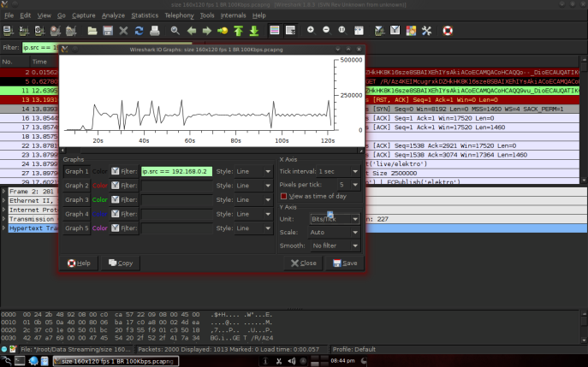This screenshot has width=588, height=367.
Task: Go forward in packet history arrow
Action: 206,30
